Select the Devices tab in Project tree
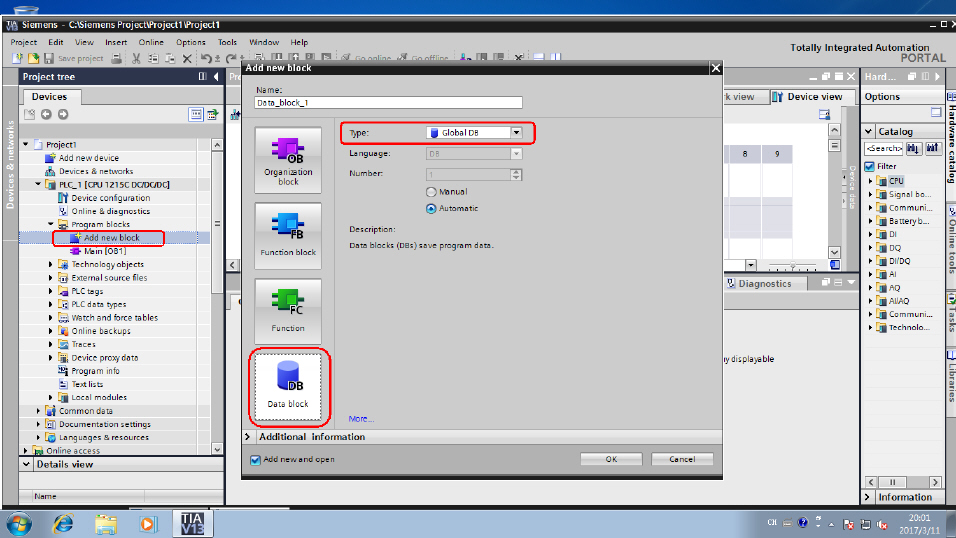This screenshot has height=538, width=956. [49, 96]
